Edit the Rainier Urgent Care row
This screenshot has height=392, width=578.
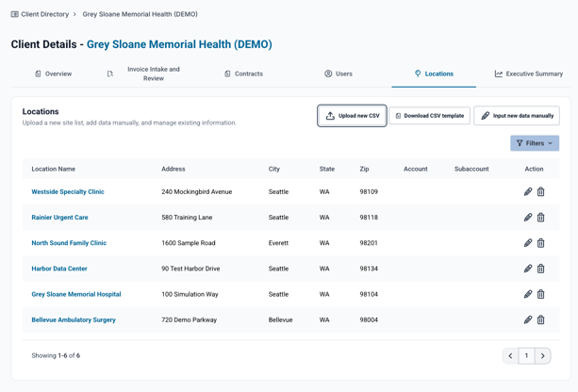(x=528, y=218)
